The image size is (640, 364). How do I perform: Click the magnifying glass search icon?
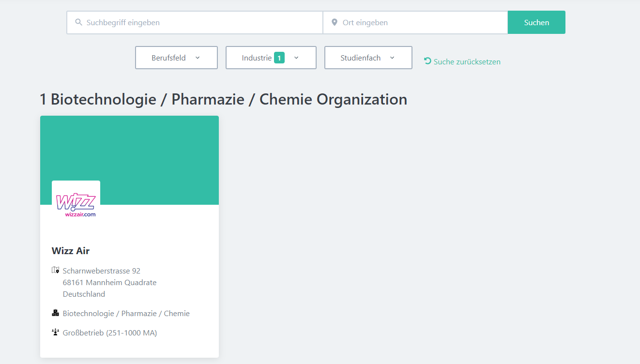click(x=78, y=22)
